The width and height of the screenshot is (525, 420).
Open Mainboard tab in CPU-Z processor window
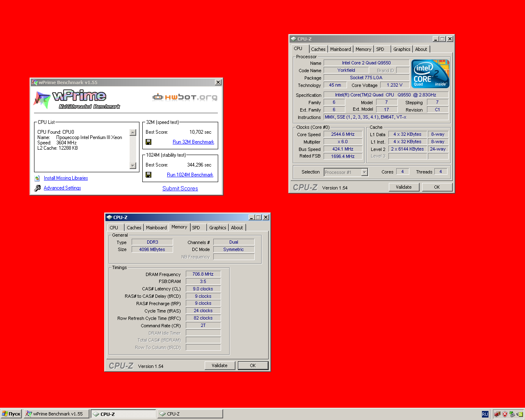pos(340,49)
